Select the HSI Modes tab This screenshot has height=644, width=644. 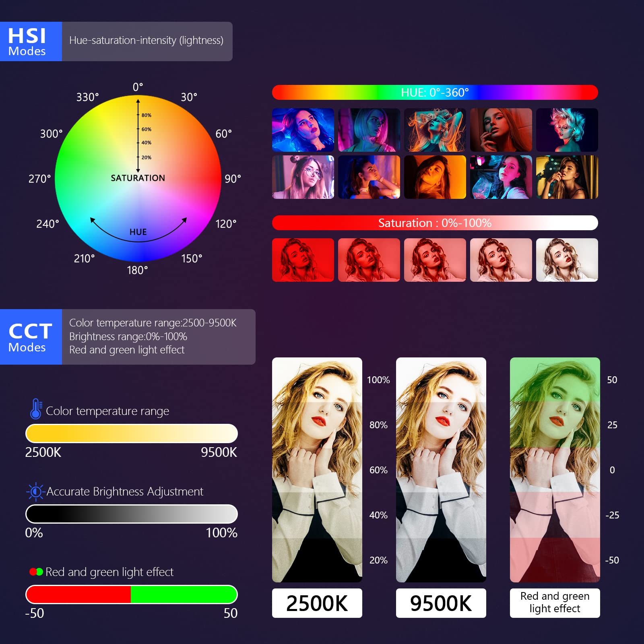point(30,41)
